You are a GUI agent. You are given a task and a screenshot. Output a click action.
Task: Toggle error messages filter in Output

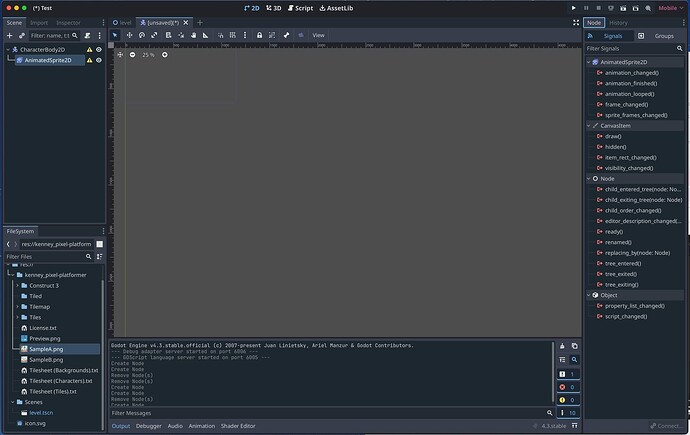(x=568, y=387)
